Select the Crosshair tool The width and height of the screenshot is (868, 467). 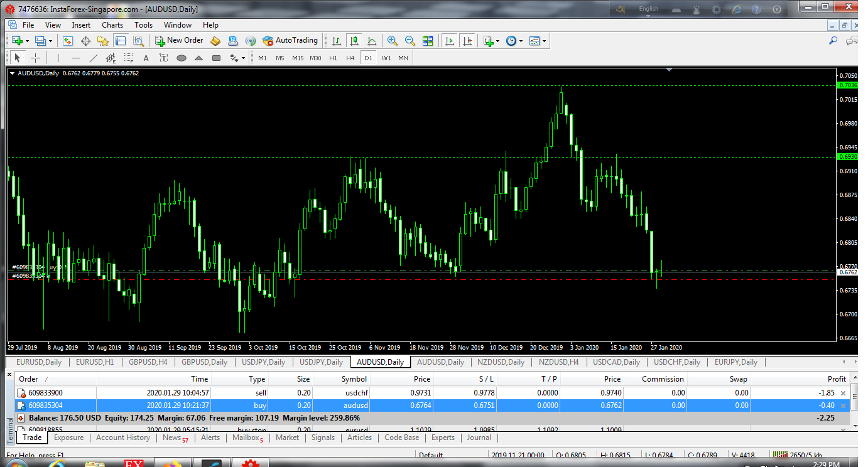pos(36,58)
